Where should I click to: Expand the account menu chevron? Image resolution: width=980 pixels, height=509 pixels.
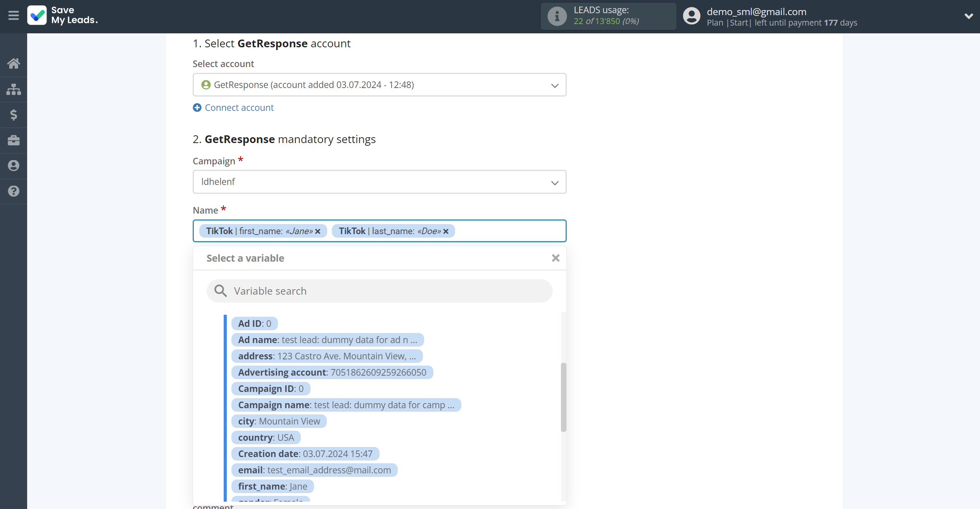point(968,16)
